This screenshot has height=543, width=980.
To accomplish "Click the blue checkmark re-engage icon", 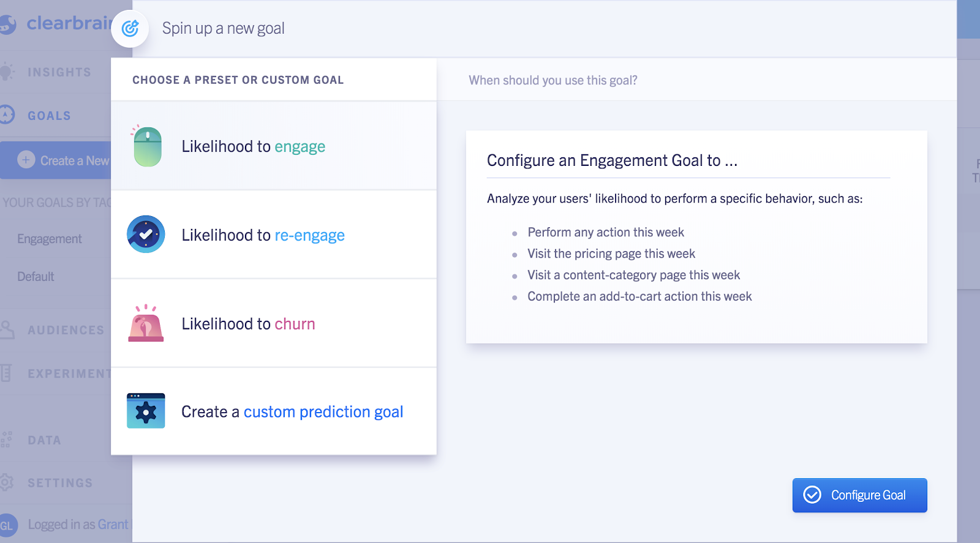I will pyautogui.click(x=146, y=234).
